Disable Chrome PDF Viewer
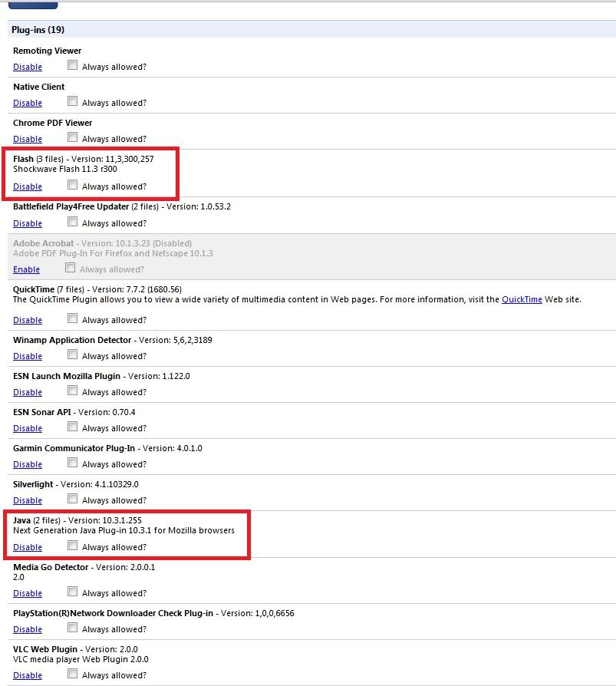The image size is (616, 686). click(28, 139)
